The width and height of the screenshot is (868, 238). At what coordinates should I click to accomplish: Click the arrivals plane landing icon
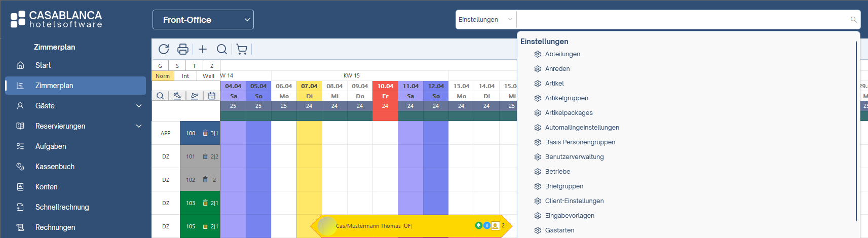click(x=177, y=96)
